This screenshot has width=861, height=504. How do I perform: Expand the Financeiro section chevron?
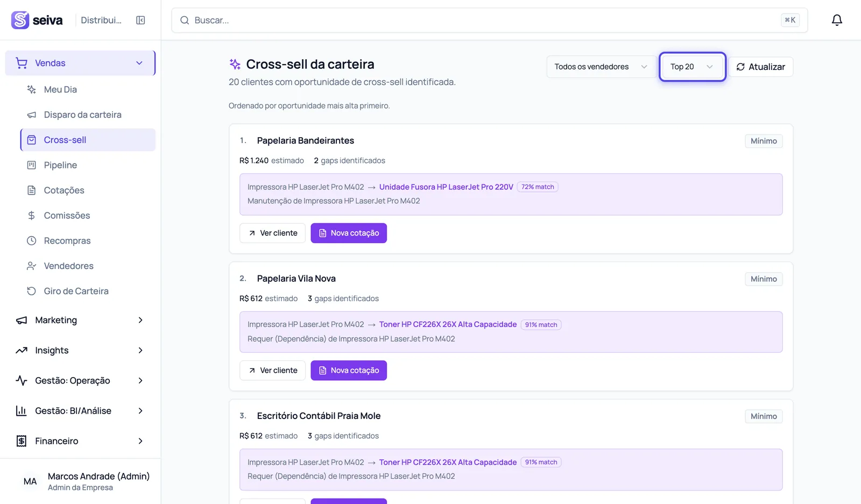[x=140, y=441]
